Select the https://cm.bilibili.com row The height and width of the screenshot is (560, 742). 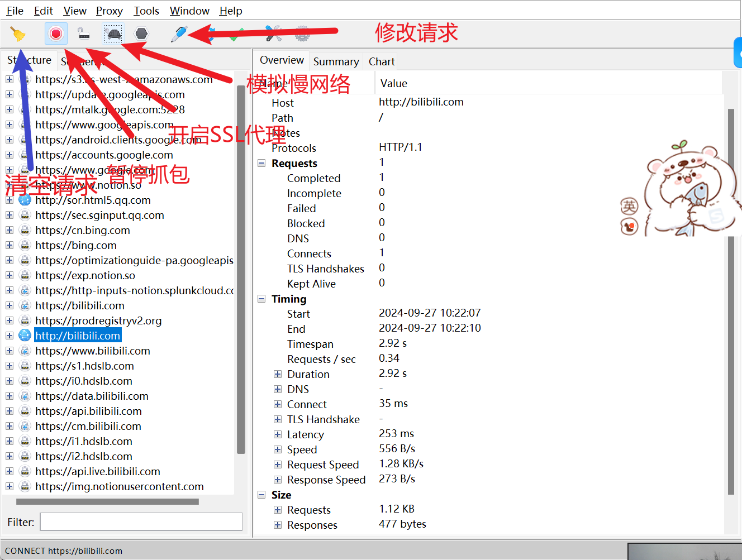coord(88,426)
